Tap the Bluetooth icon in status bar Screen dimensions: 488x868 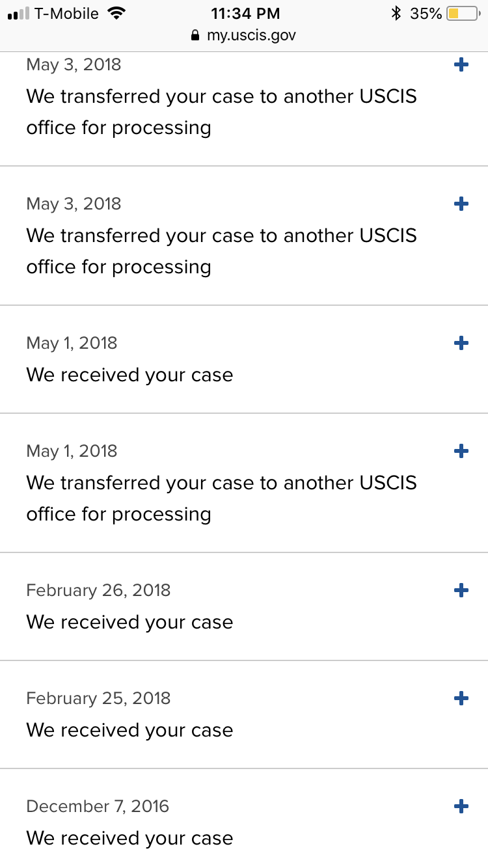pyautogui.click(x=396, y=13)
